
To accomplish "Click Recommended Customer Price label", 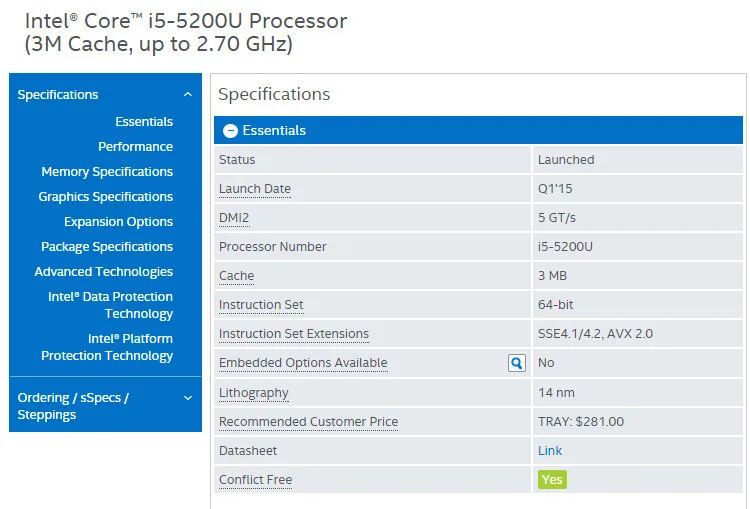I will click(x=309, y=422).
